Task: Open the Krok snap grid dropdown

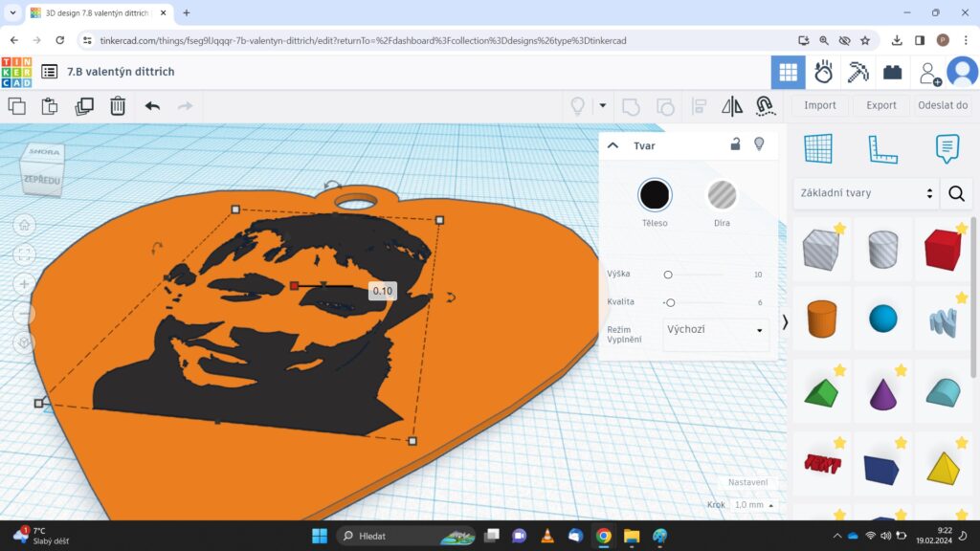Action: [x=754, y=504]
